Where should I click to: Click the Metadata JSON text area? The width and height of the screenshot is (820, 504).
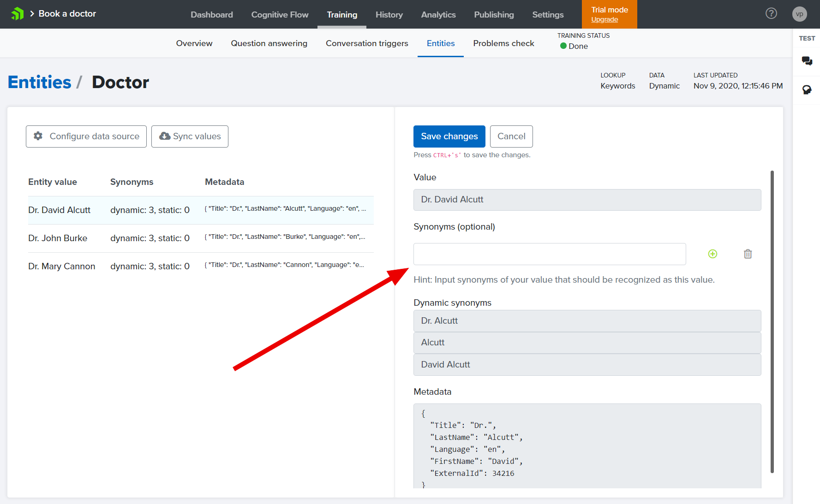[x=587, y=446]
